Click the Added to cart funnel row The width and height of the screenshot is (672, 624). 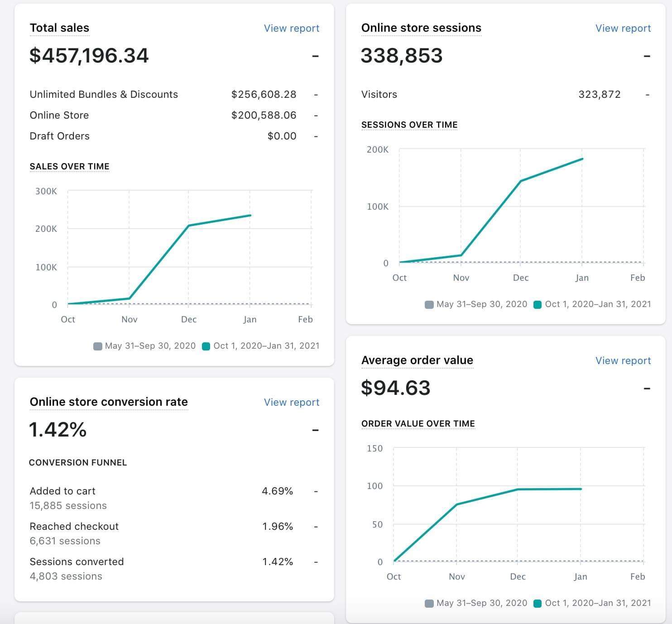point(62,491)
